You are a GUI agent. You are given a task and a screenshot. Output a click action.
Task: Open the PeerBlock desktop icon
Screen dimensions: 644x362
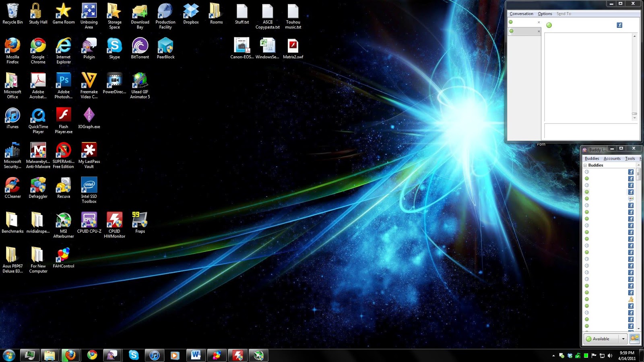click(165, 49)
